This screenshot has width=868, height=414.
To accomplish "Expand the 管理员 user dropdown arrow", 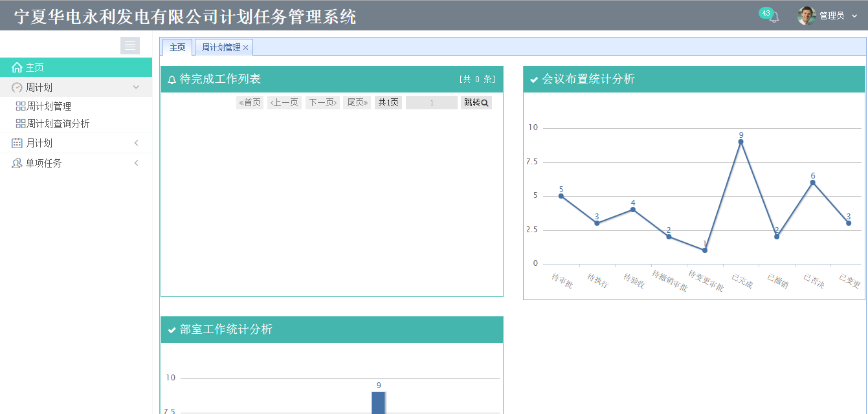I will pos(854,16).
